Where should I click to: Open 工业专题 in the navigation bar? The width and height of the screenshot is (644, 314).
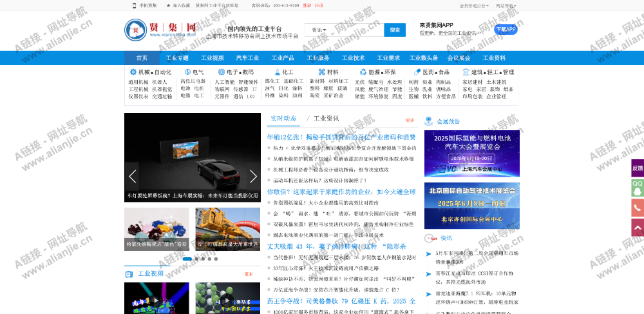pos(177,58)
